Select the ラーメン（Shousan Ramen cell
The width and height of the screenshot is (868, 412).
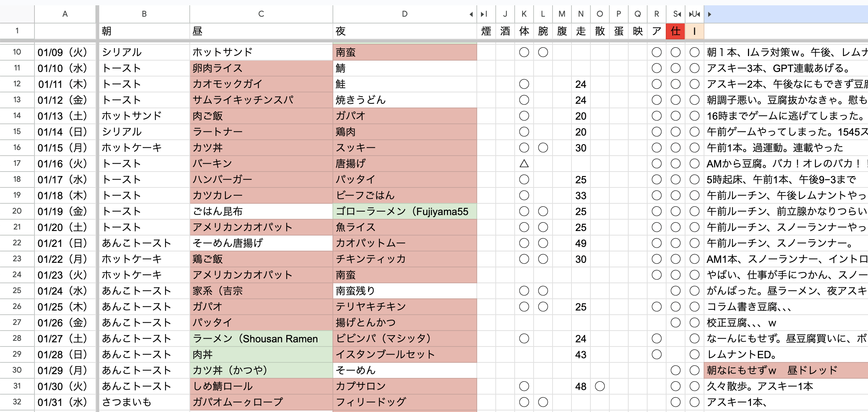(261, 338)
